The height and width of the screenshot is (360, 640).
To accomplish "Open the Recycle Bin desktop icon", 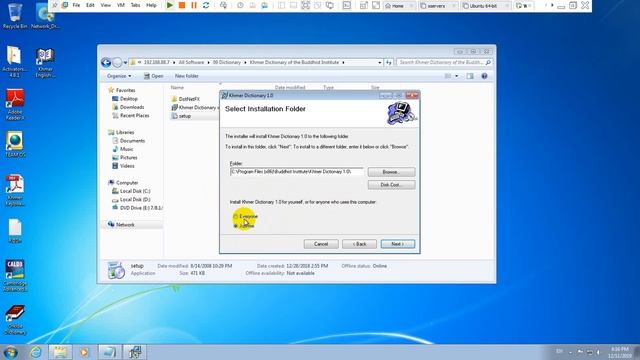I will tap(15, 16).
